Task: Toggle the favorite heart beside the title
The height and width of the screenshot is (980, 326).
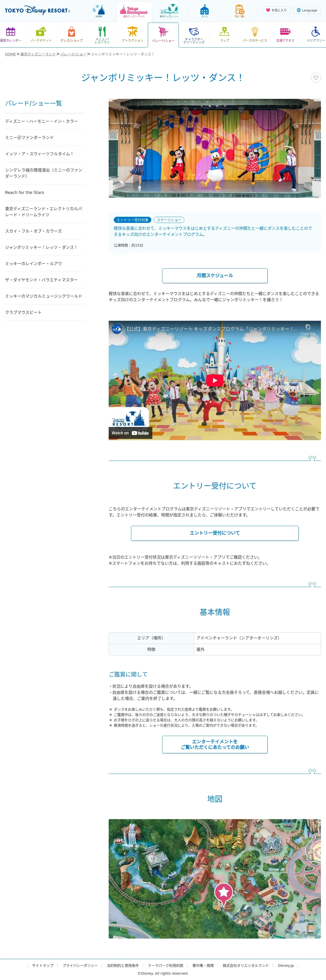Action: (316, 78)
